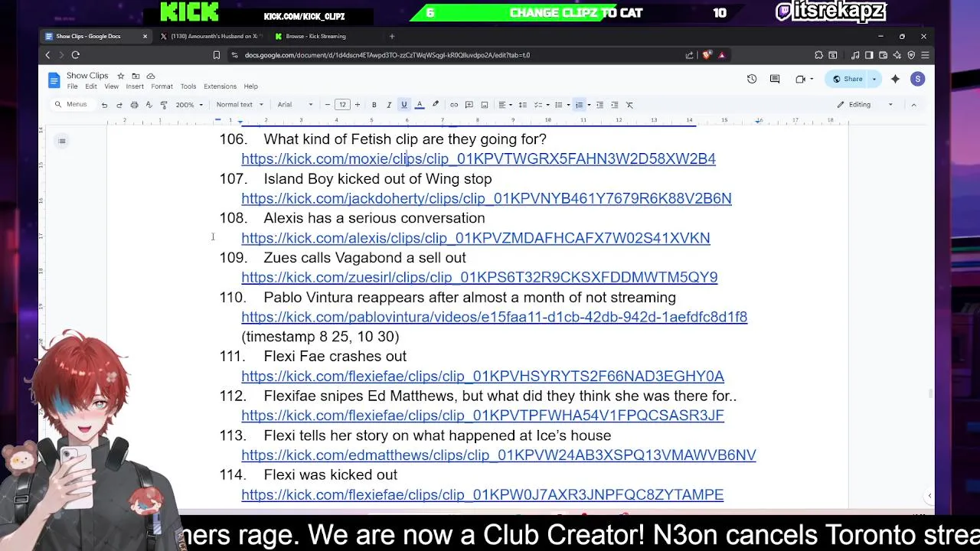
Task: Toggle underline formatting
Action: tap(403, 105)
